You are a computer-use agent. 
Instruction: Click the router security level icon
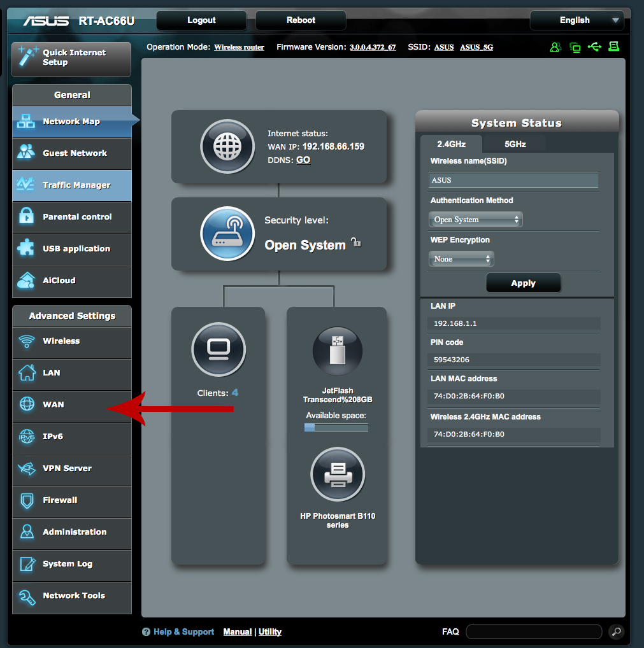click(x=227, y=234)
